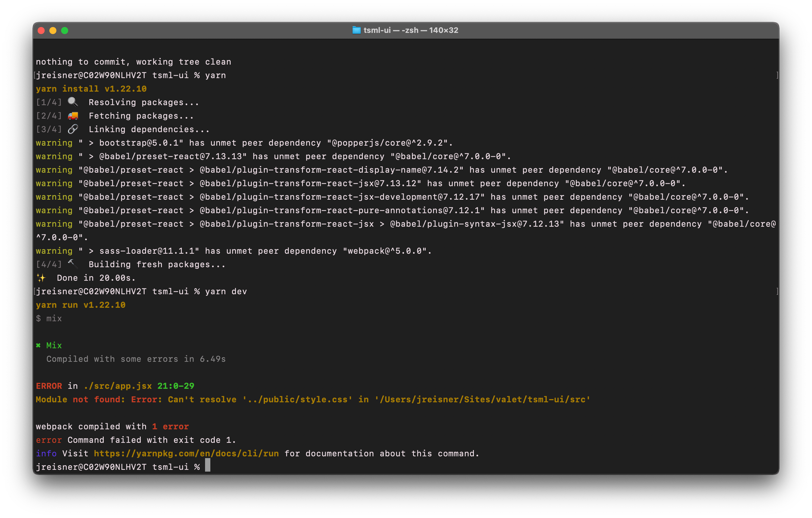Image resolution: width=812 pixels, height=518 pixels.
Task: Select the sparkles emoji before Done in 20.00s
Action: (x=41, y=277)
